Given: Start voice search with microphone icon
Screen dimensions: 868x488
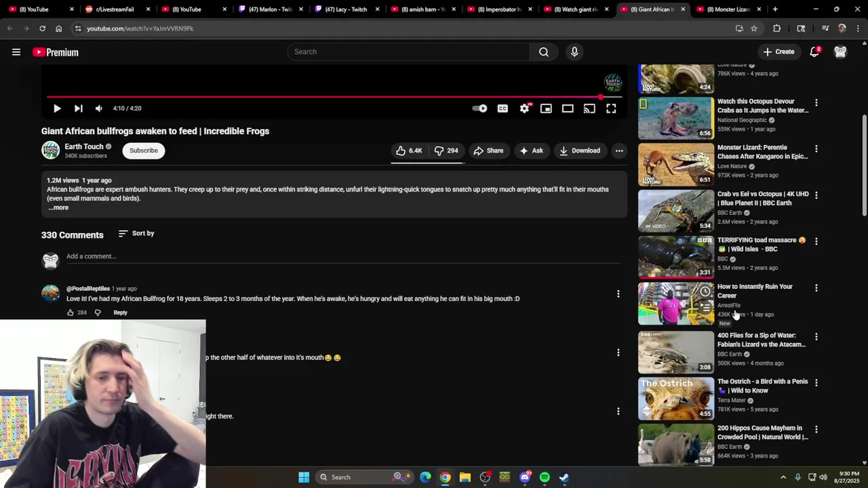Looking at the screenshot, I should tap(574, 52).
